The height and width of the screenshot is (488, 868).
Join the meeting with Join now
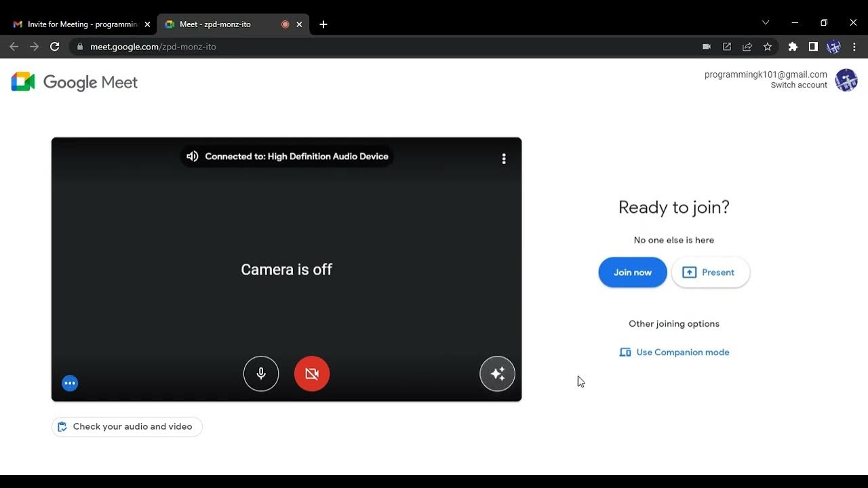[633, 272]
